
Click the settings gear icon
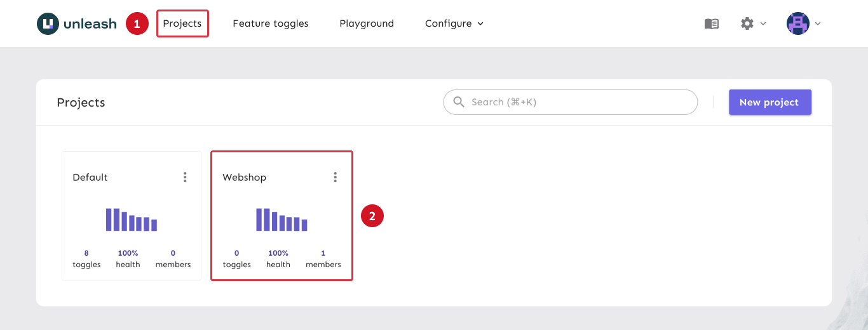point(747,23)
